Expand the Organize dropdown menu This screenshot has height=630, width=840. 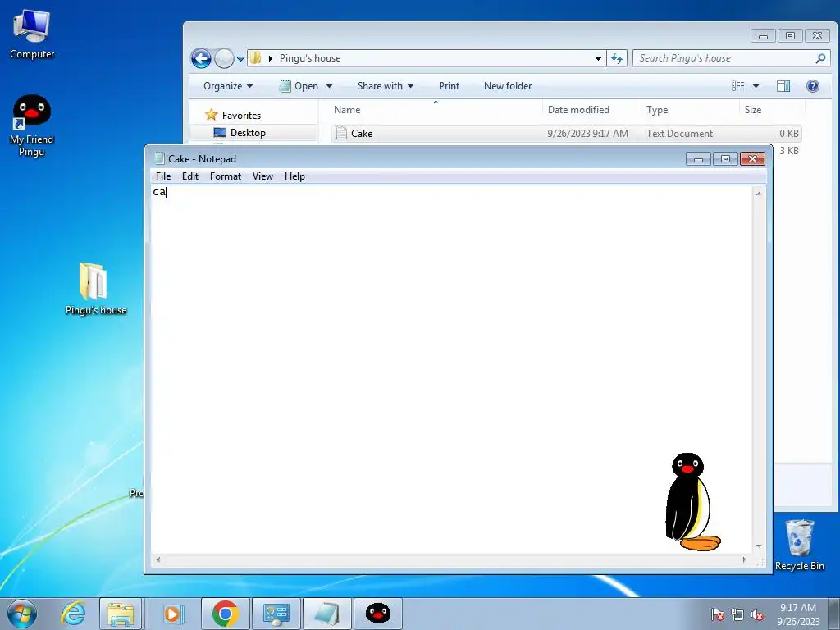(228, 85)
